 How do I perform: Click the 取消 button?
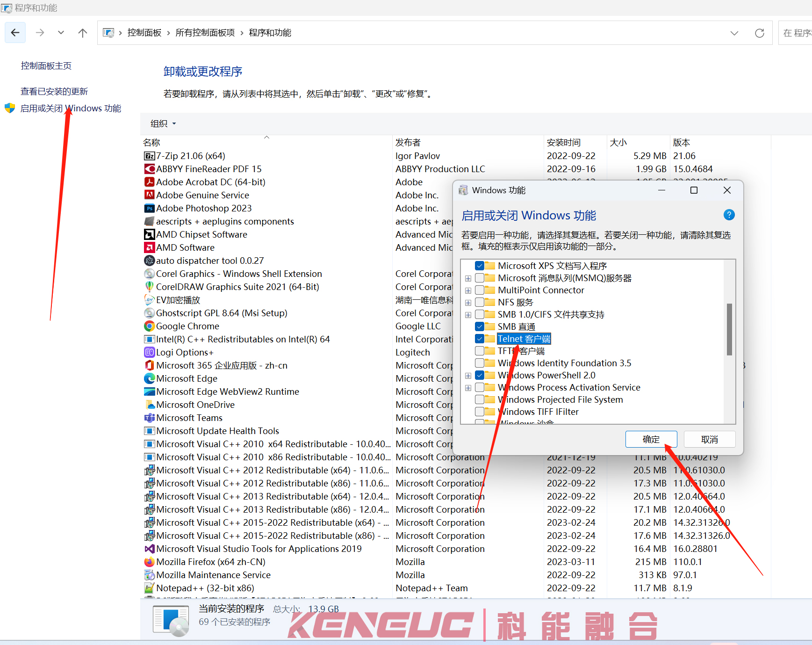coord(710,439)
